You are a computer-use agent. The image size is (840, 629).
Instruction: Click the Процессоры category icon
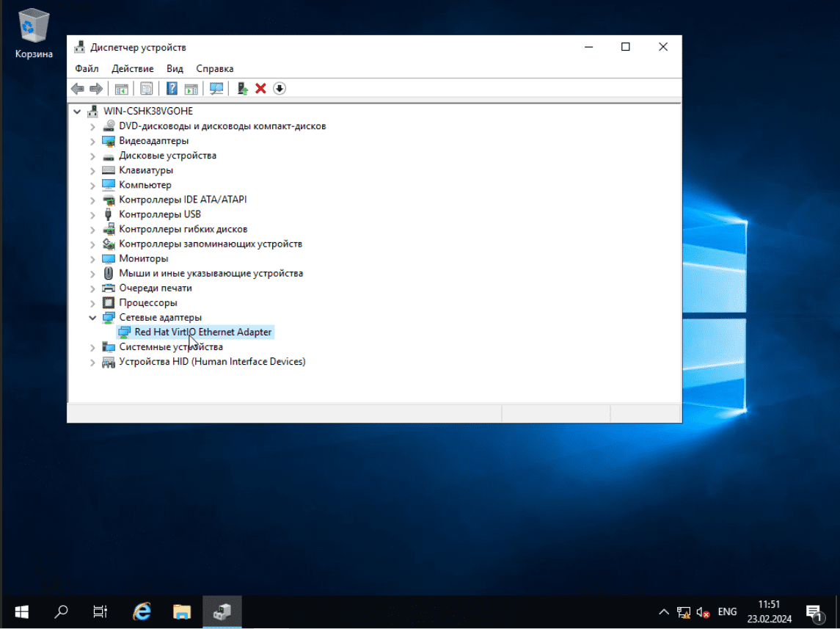point(109,302)
